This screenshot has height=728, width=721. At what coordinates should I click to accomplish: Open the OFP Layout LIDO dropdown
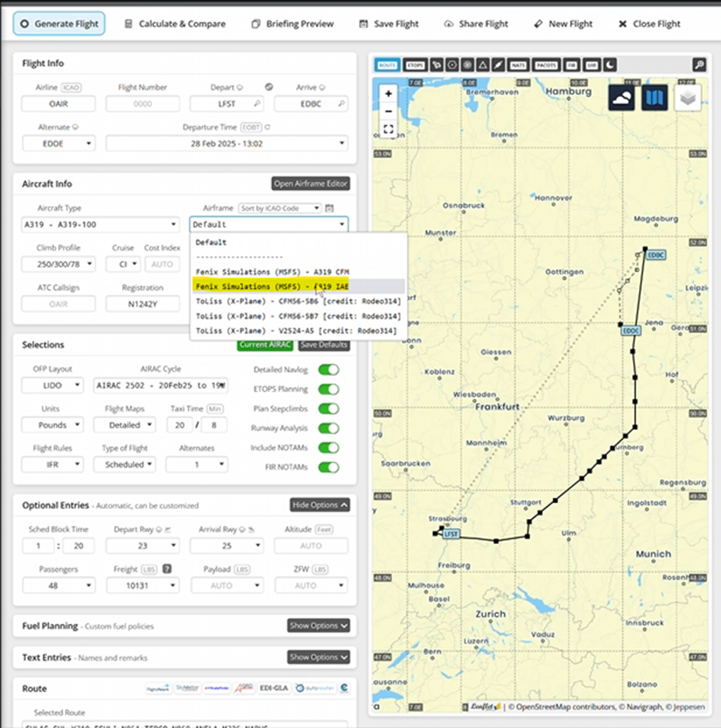52,385
